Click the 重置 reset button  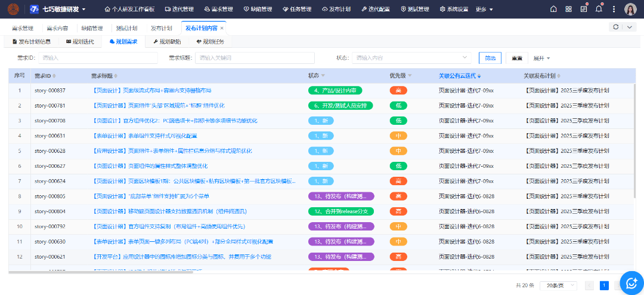pyautogui.click(x=516, y=58)
